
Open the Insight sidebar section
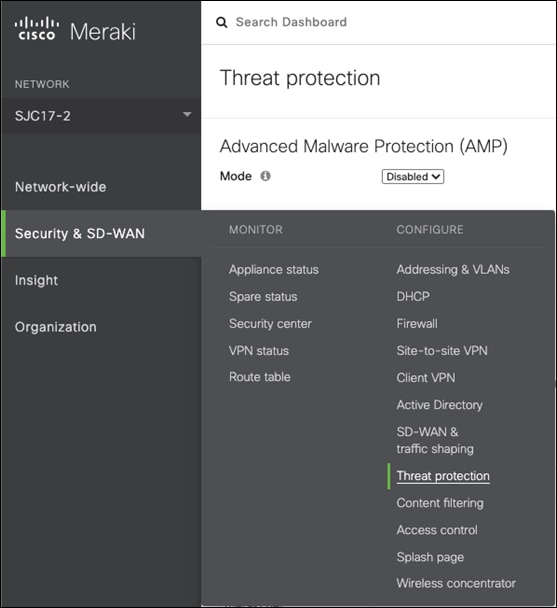click(x=36, y=280)
